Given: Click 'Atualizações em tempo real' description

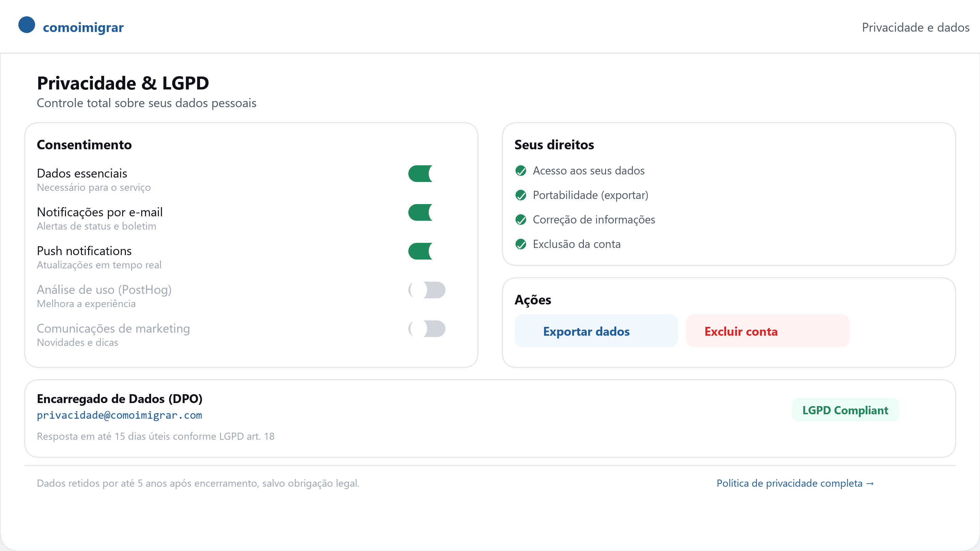Looking at the screenshot, I should [x=99, y=265].
